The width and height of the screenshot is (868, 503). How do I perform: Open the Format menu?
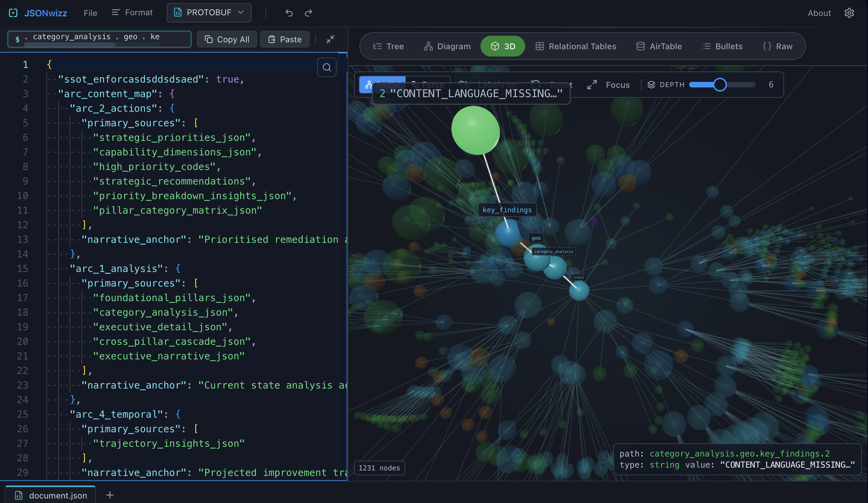point(132,12)
